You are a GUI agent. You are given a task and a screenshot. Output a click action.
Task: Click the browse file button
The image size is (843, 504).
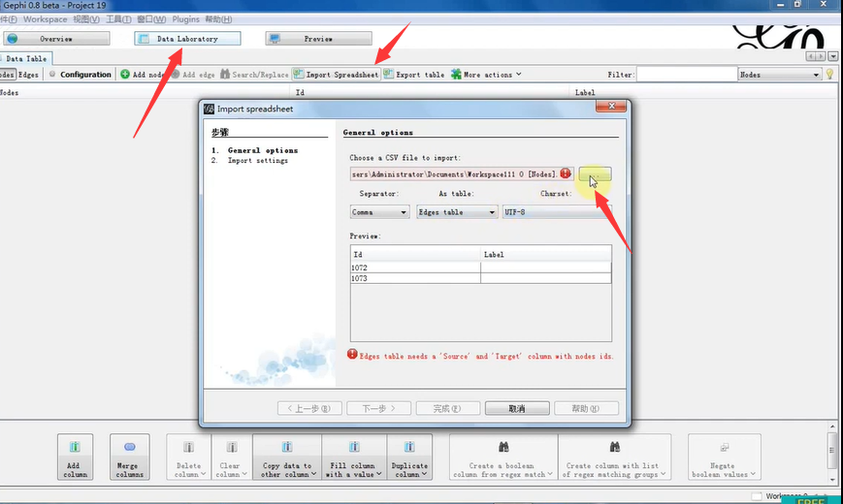[x=596, y=174]
